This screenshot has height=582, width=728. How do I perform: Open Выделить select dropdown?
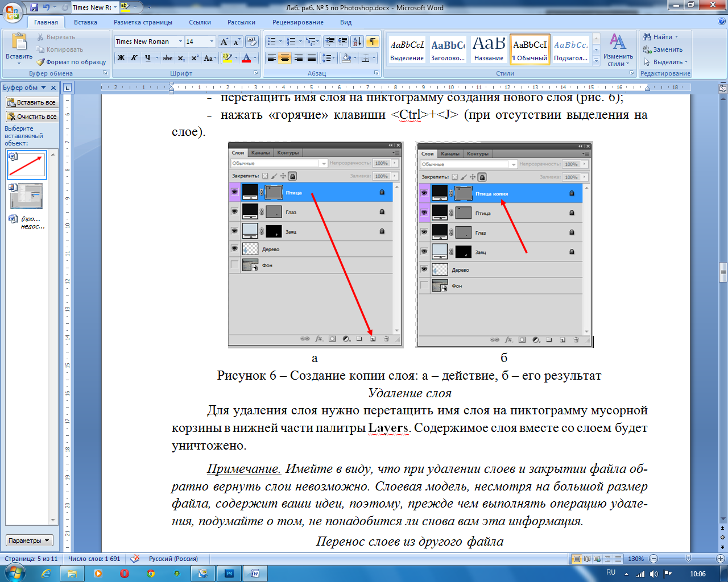pos(665,62)
